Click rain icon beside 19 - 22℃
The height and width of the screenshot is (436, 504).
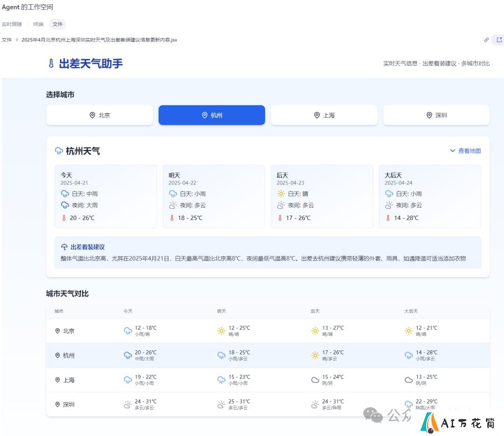click(128, 380)
